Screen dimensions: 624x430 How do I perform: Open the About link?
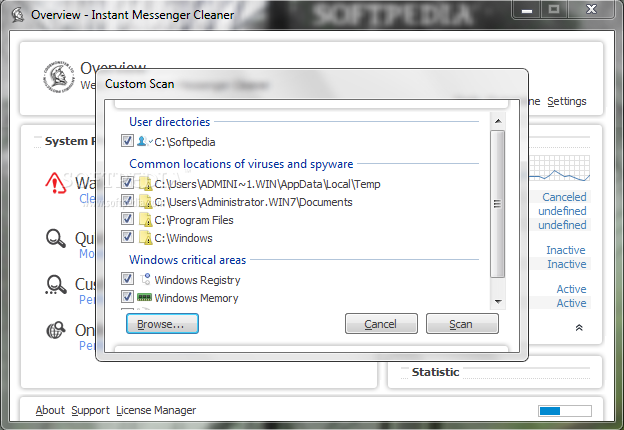coord(50,410)
